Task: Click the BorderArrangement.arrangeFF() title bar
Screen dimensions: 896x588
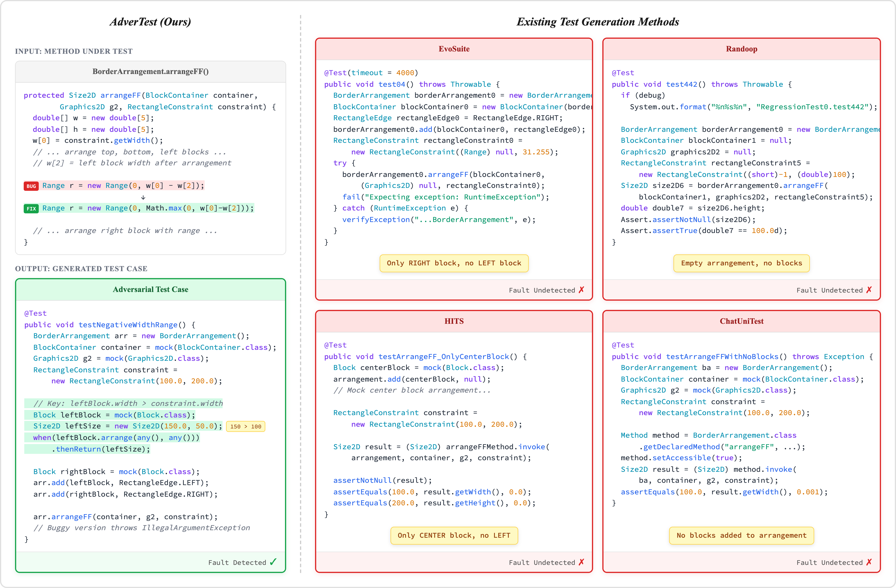Action: click(150, 72)
